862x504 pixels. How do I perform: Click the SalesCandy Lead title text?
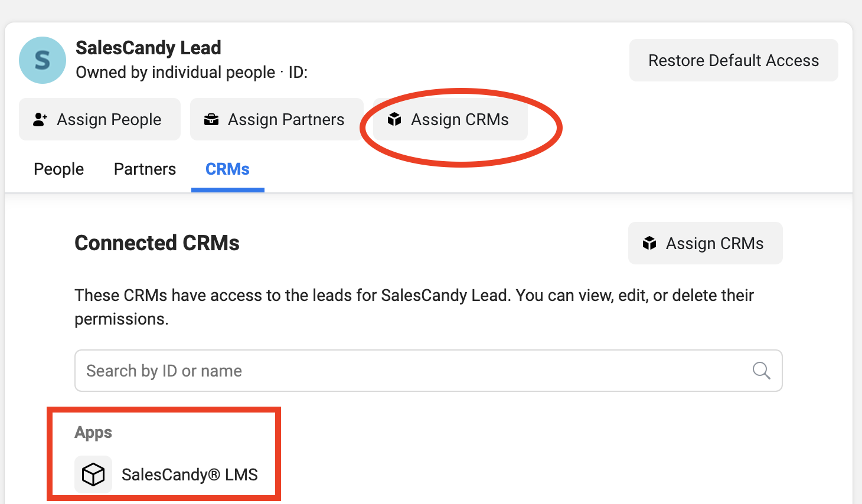148,48
